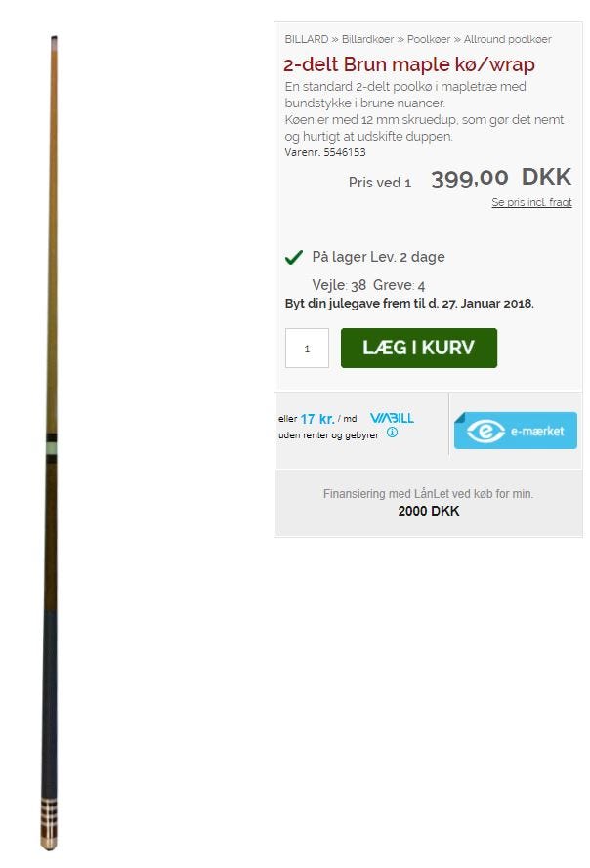Open Poolkøer breadcrumb category
Image resolution: width=590 pixels, height=868 pixels.
click(x=429, y=39)
